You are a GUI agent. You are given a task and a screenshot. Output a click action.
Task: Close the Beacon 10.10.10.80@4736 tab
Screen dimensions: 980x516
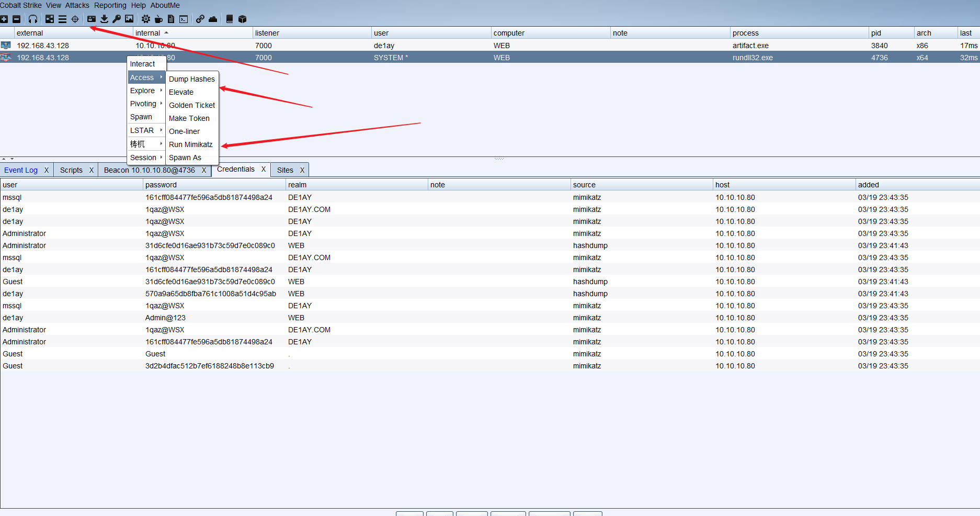point(204,170)
